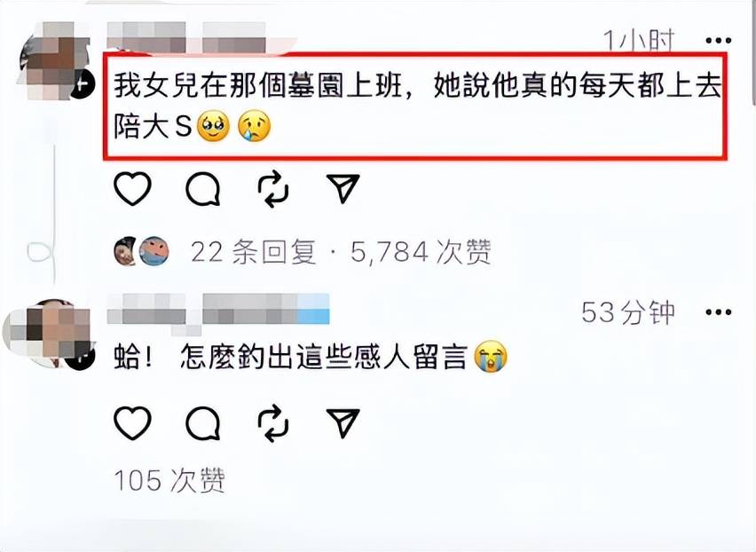Open the second commenter's avatar
Image resolution: width=756 pixels, height=552 pixels.
(49, 334)
